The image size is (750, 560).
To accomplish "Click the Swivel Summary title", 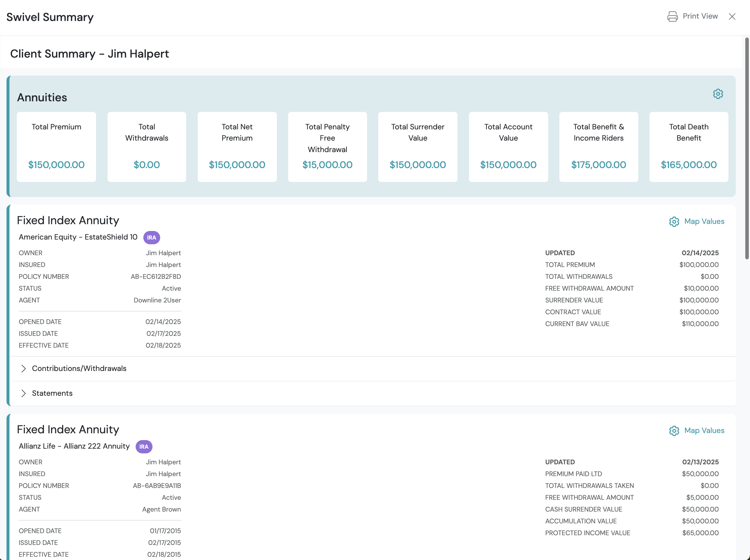I will (50, 17).
